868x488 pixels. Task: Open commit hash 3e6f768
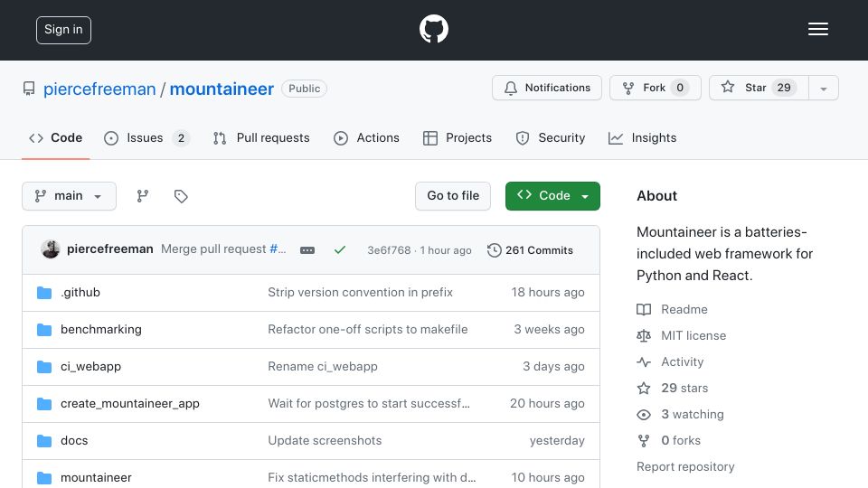389,250
